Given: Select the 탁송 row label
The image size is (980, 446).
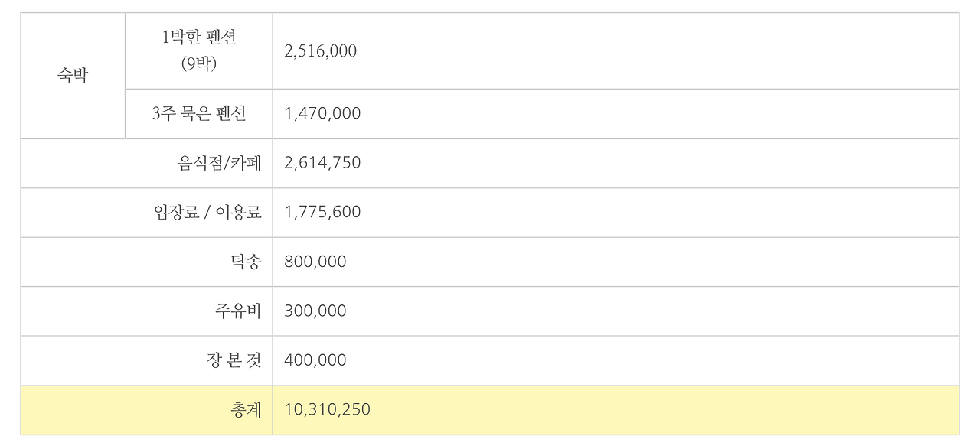Looking at the screenshot, I should (246, 262).
